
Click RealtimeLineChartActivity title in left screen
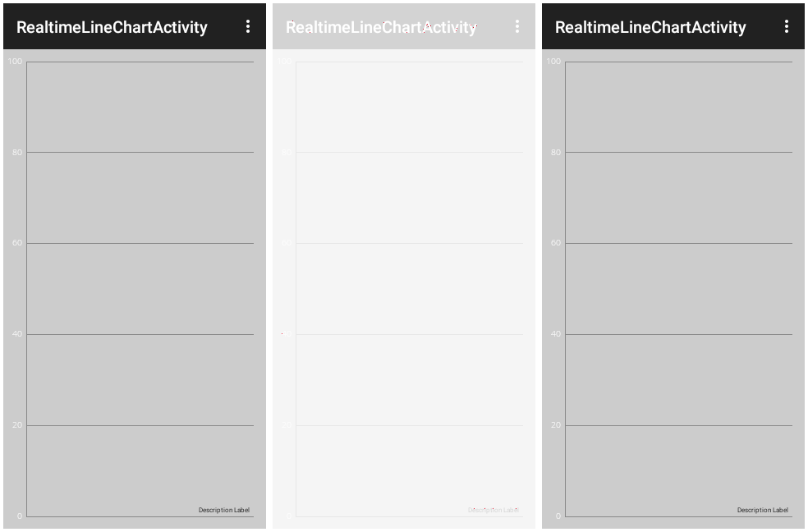coord(112,27)
